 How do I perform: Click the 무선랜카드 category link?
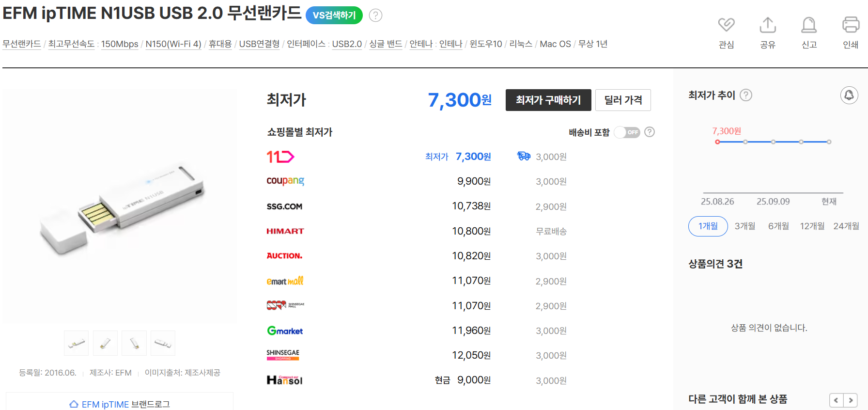[x=22, y=44]
